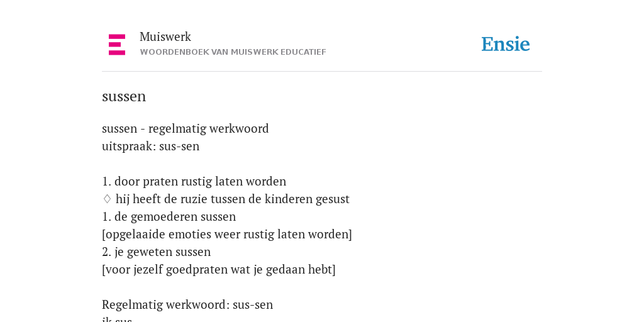The height and width of the screenshot is (322, 644).
Task: Click the Muiswerk dictionary title
Action: click(165, 37)
